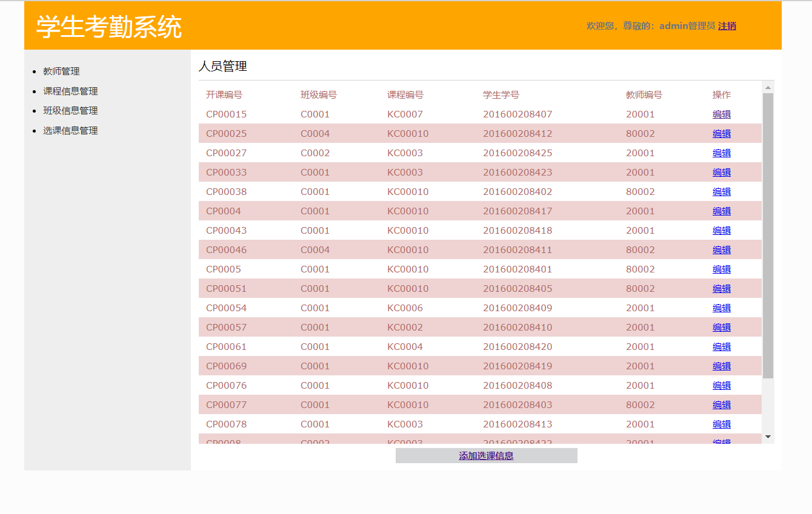This screenshot has height=514, width=812.
Task: Click course code KC0007
Action: click(405, 114)
